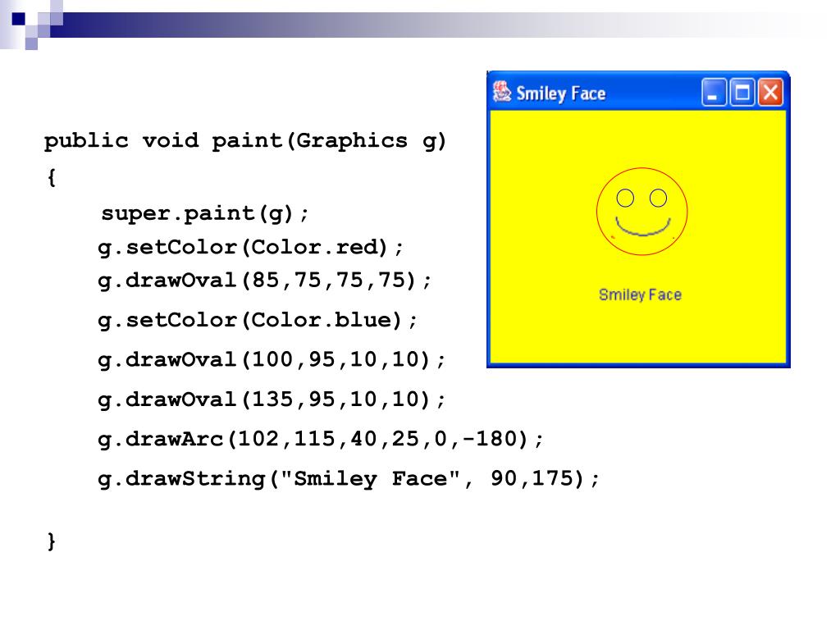Maximize the Smiley Face window
This screenshot has height=630, width=840.
coord(742,93)
